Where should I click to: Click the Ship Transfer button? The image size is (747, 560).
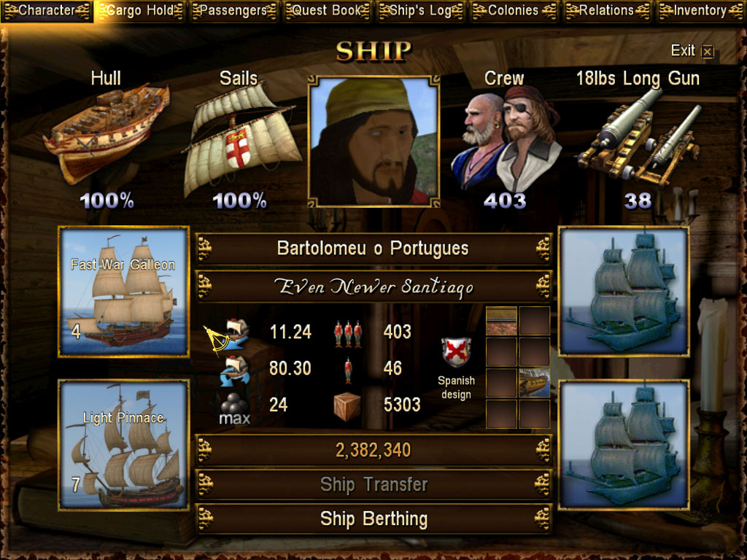[374, 484]
